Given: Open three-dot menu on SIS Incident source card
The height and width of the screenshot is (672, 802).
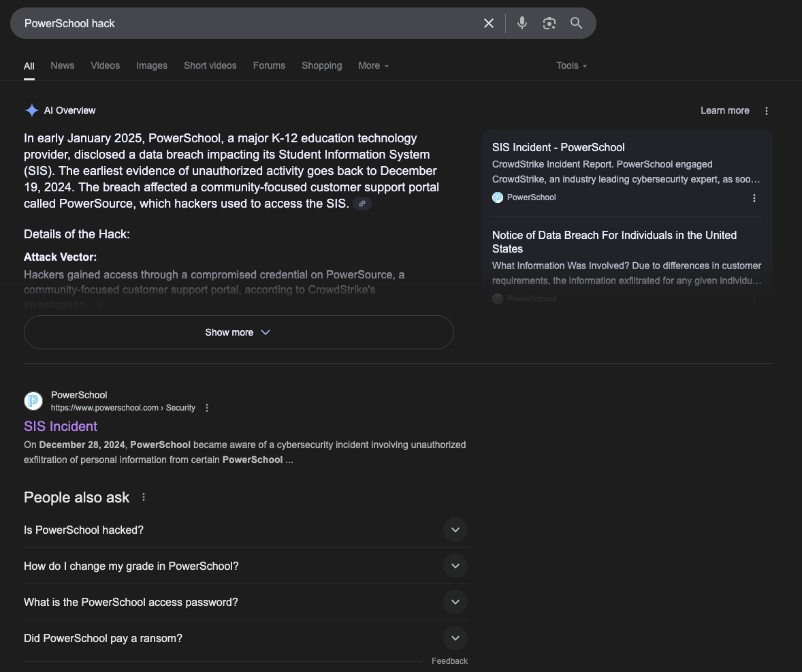Looking at the screenshot, I should coord(754,198).
